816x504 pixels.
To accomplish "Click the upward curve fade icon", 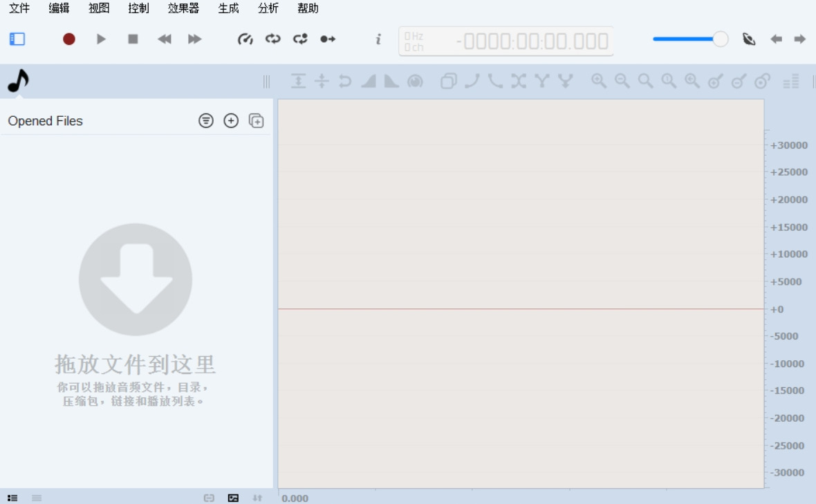I will [x=472, y=81].
